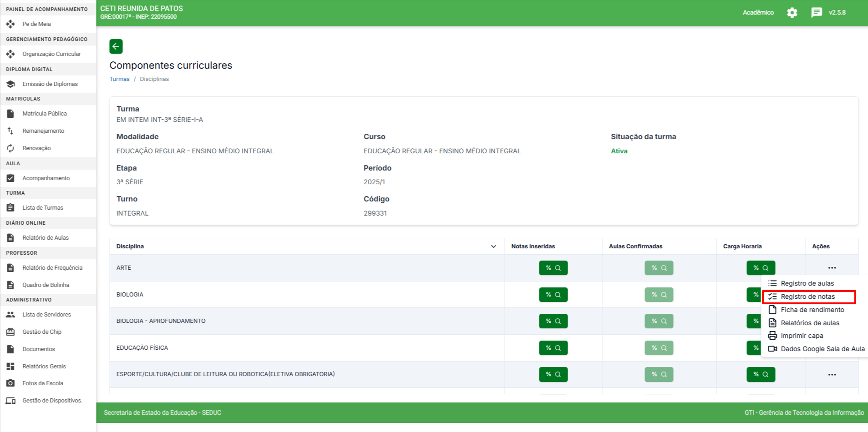The height and width of the screenshot is (432, 868).
Task: Open ARTE actions three-dot menu
Action: [x=832, y=268]
